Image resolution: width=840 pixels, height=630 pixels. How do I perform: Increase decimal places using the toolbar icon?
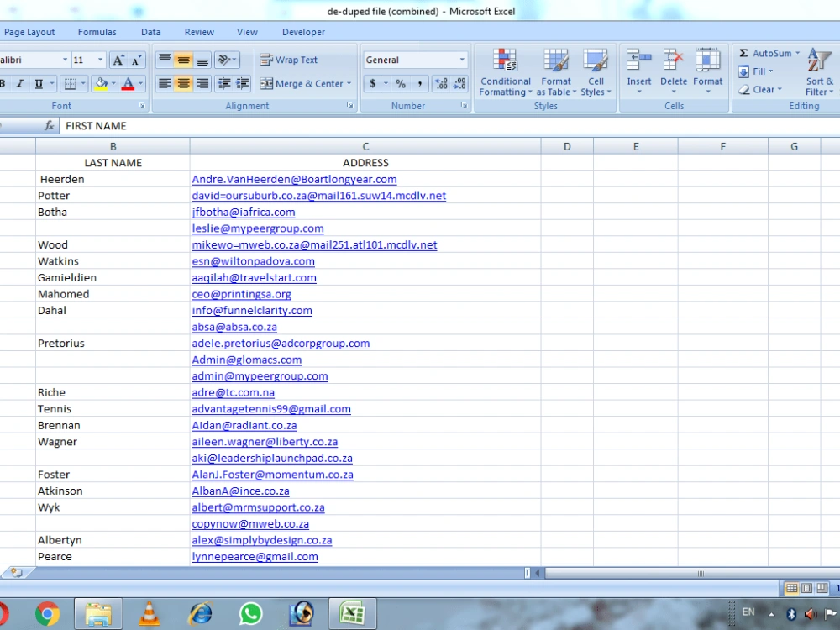pos(440,83)
